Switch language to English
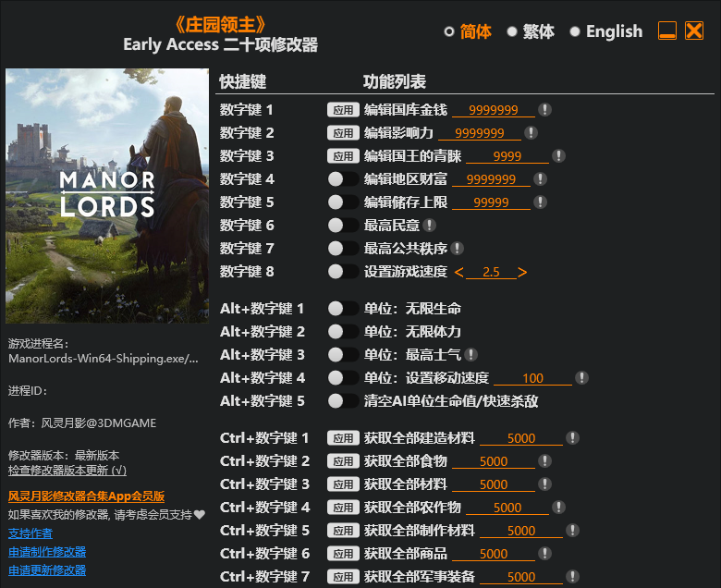The height and width of the screenshot is (588, 721). (575, 31)
